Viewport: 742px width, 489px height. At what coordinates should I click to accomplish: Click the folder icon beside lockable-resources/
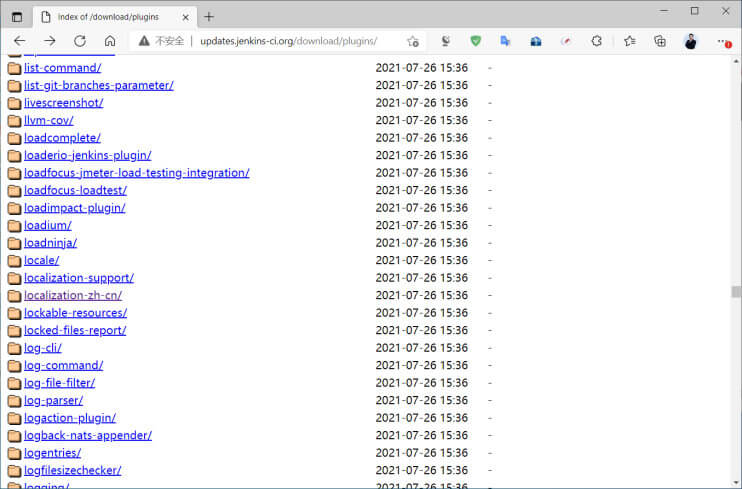pyautogui.click(x=14, y=313)
